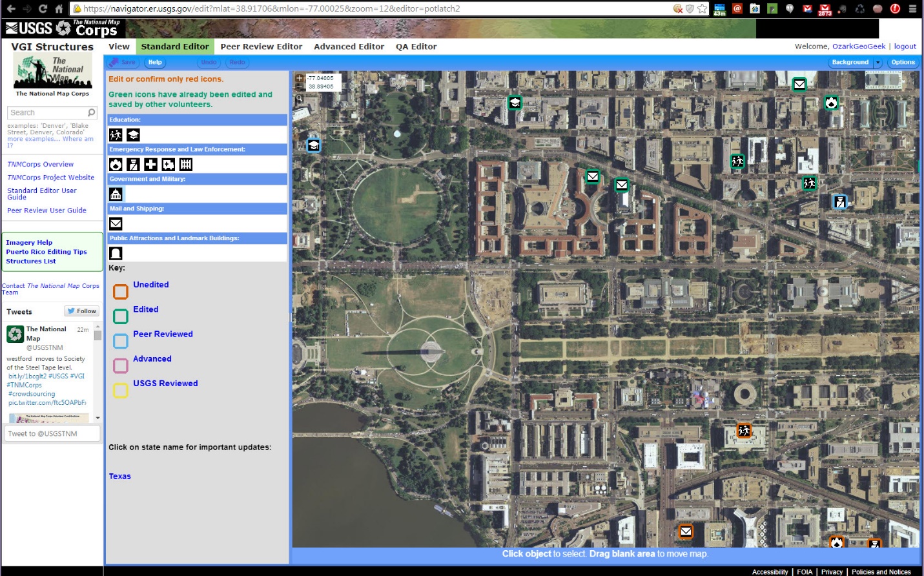Screen dimensions: 924x576
Task: Zoom in the map with plus button
Action: click(x=300, y=78)
